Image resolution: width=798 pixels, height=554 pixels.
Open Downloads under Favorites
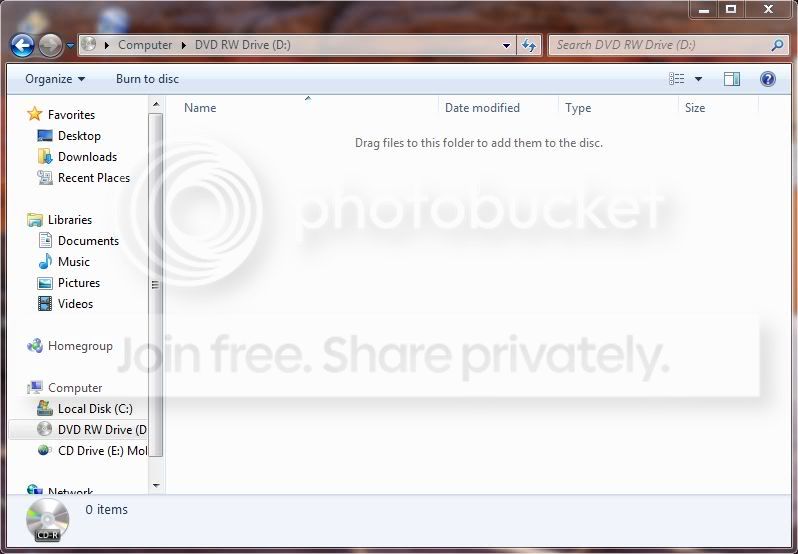point(88,157)
